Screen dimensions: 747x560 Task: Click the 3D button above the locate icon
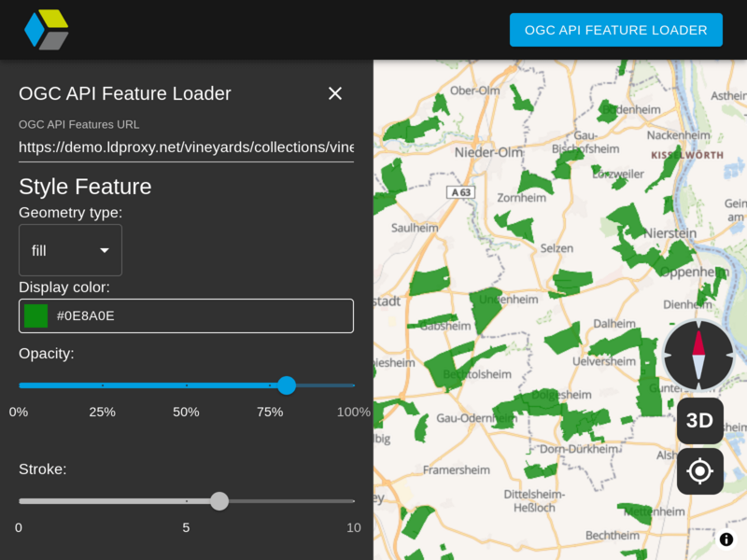[698, 421]
